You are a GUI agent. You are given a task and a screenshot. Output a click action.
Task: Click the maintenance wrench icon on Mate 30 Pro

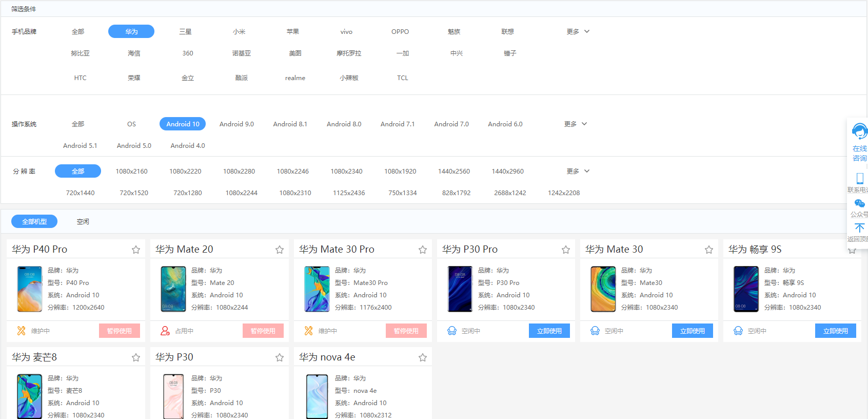point(308,331)
